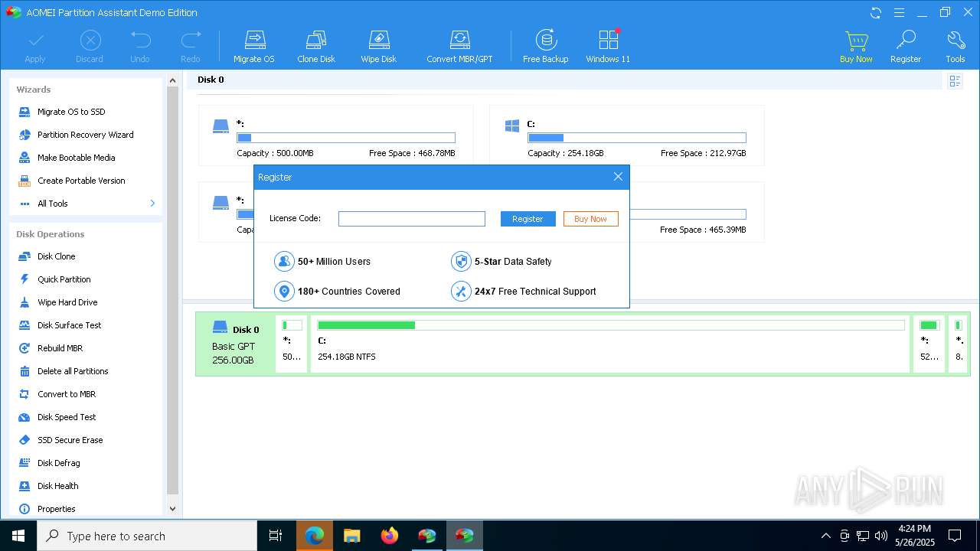
Task: Click the Migrate OS toolbar icon
Action: click(x=253, y=47)
